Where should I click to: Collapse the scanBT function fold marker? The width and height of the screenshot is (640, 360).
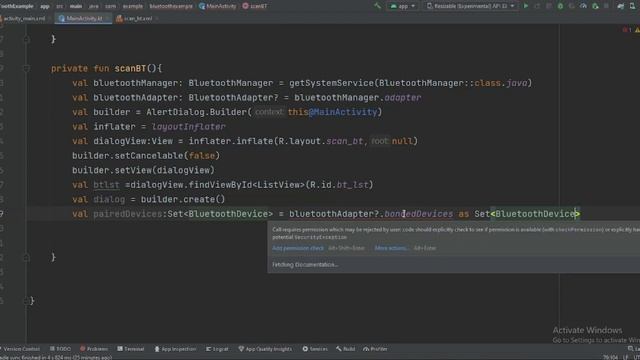point(26,69)
